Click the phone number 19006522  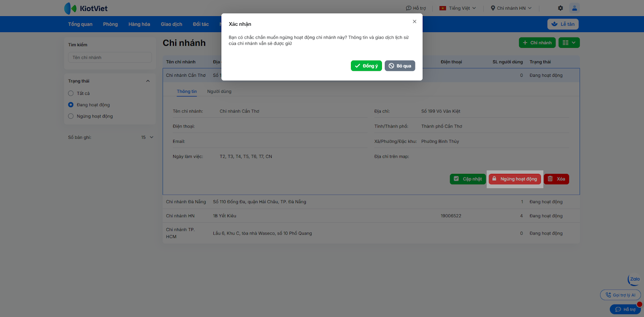pyautogui.click(x=451, y=216)
